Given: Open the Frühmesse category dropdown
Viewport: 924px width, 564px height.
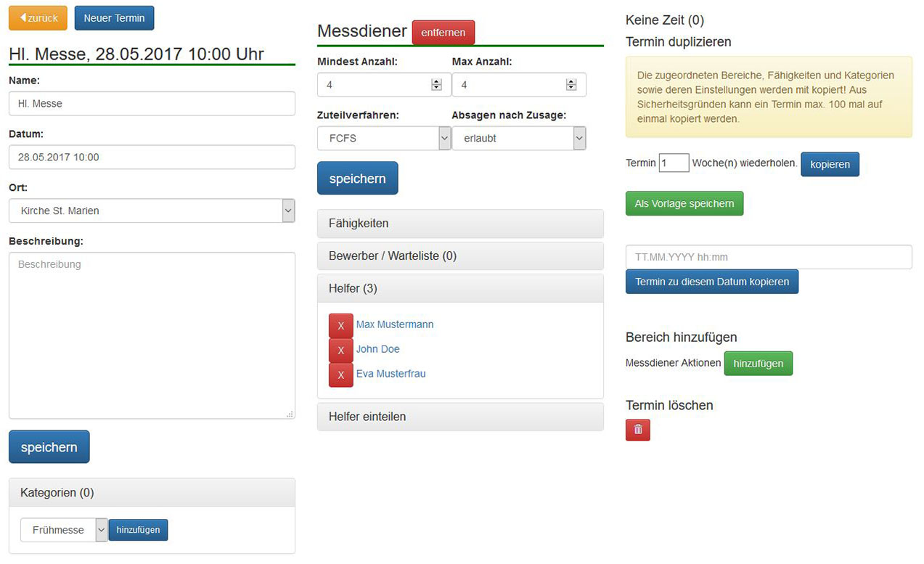Looking at the screenshot, I should [64, 530].
